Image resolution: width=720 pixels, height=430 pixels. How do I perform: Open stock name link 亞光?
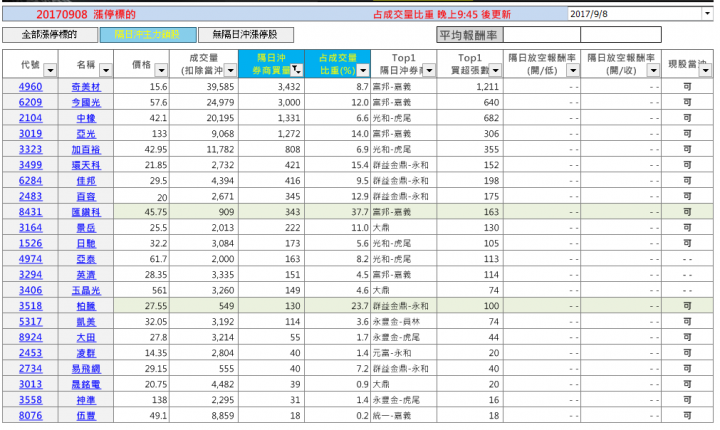[x=86, y=134]
